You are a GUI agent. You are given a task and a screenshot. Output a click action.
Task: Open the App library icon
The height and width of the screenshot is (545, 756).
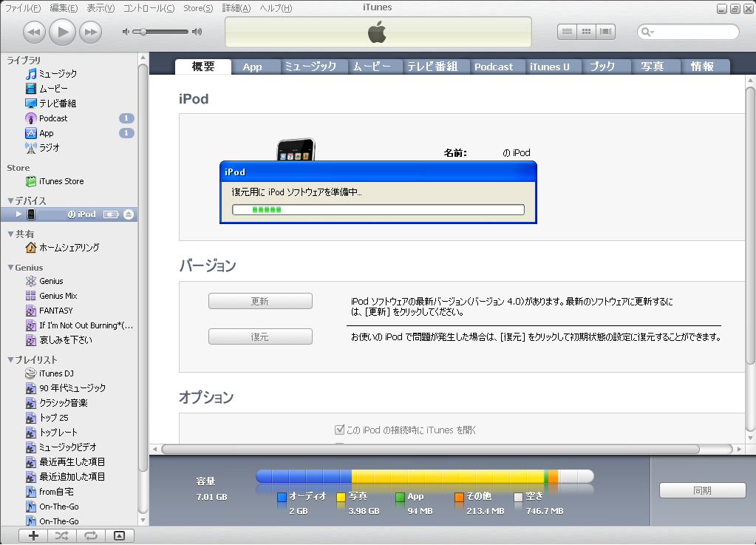pyautogui.click(x=31, y=133)
